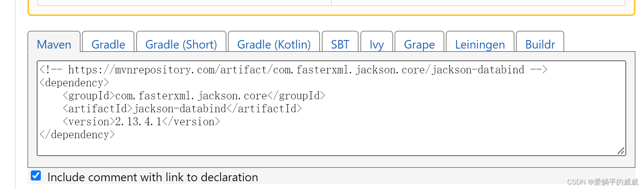
Task: Click the opening <dependency> line
Action: pyautogui.click(x=74, y=83)
